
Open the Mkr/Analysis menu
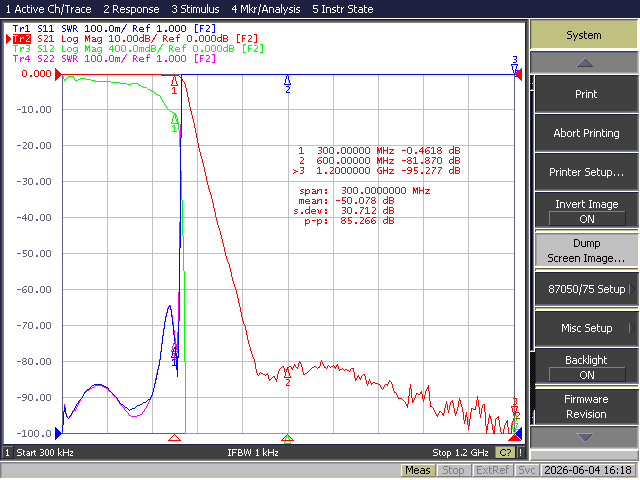[x=266, y=9]
